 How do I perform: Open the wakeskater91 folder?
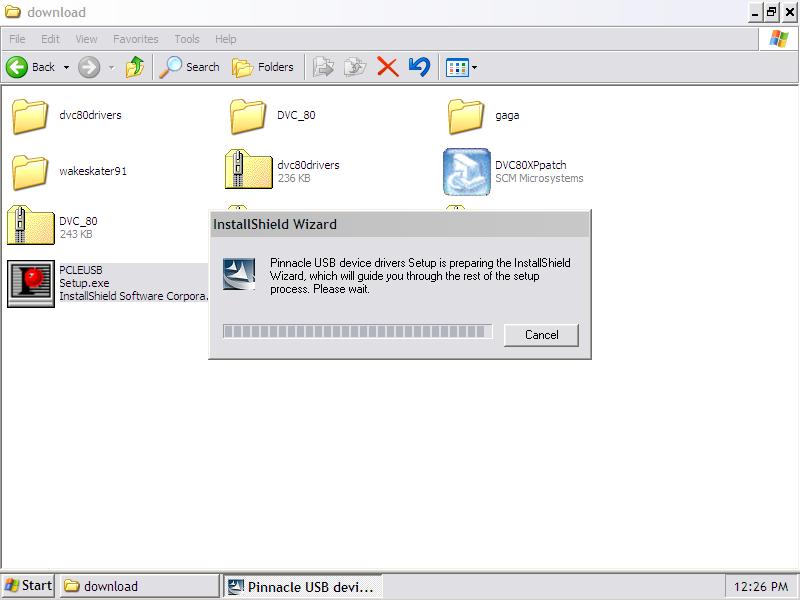tap(30, 171)
